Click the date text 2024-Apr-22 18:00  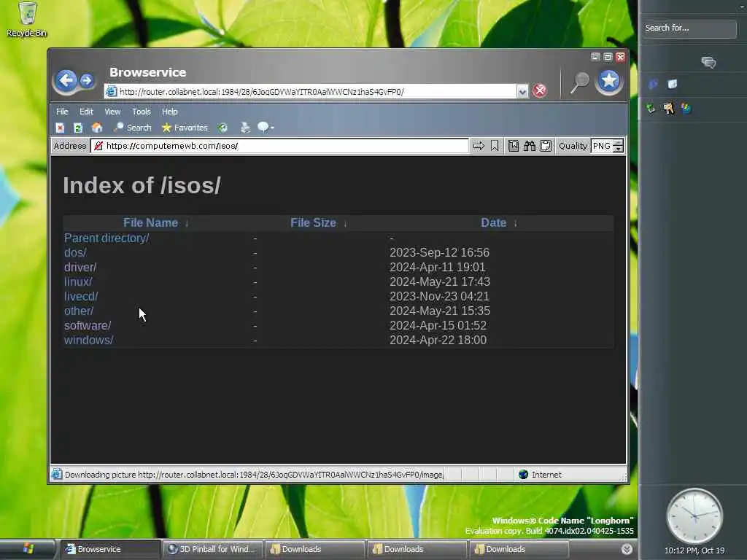click(438, 340)
